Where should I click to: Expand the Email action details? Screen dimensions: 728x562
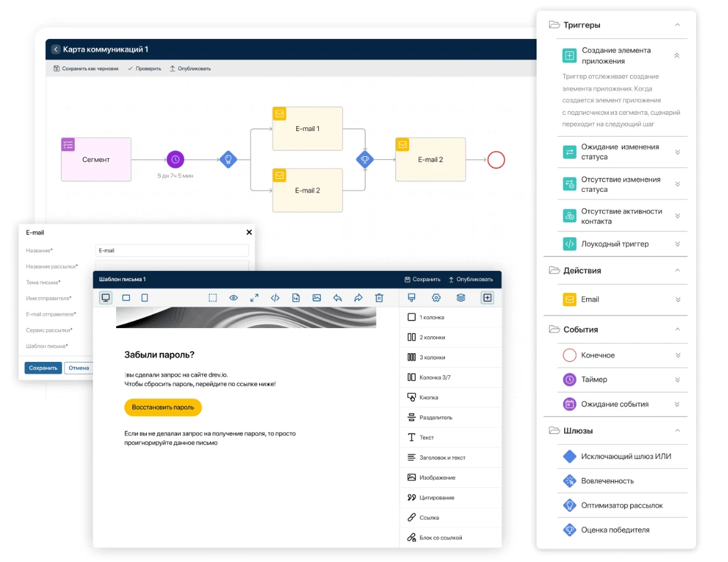point(677,300)
